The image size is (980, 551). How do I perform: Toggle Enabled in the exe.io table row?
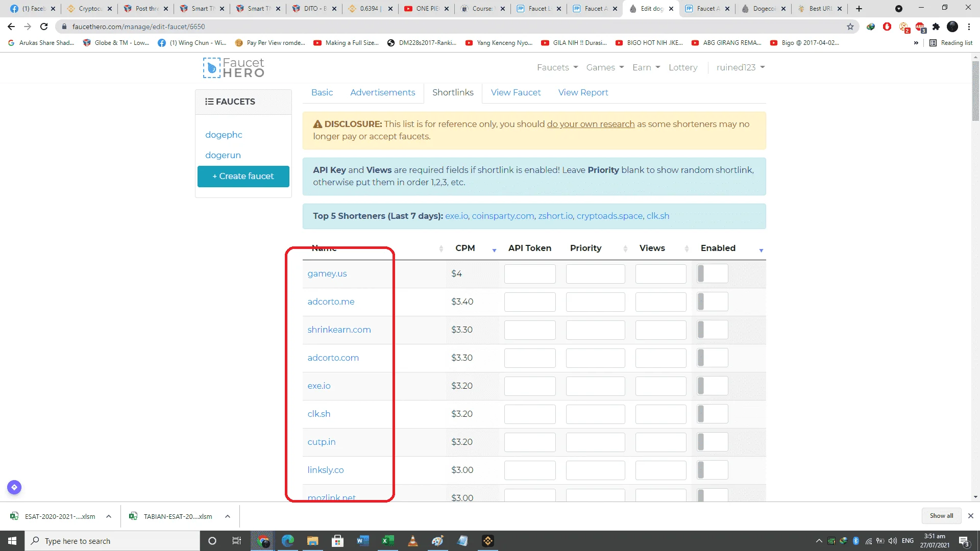pos(713,386)
